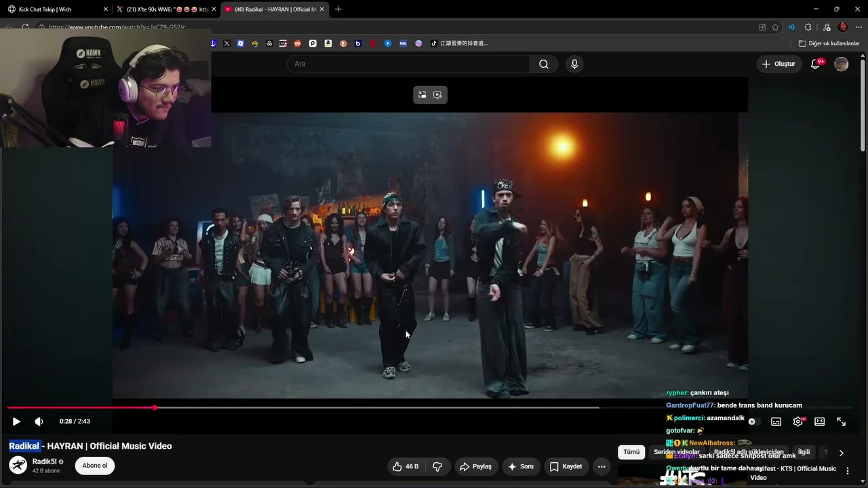868x488 pixels.
Task: Click the video title Radikal - HAYRAN
Action: pyautogui.click(x=90, y=446)
